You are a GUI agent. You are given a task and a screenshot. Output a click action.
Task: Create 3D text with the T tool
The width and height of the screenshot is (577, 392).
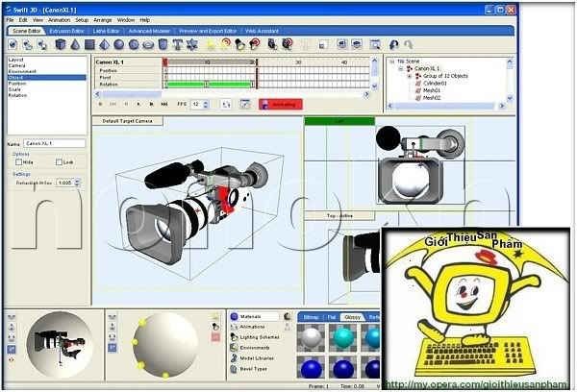(x=177, y=44)
